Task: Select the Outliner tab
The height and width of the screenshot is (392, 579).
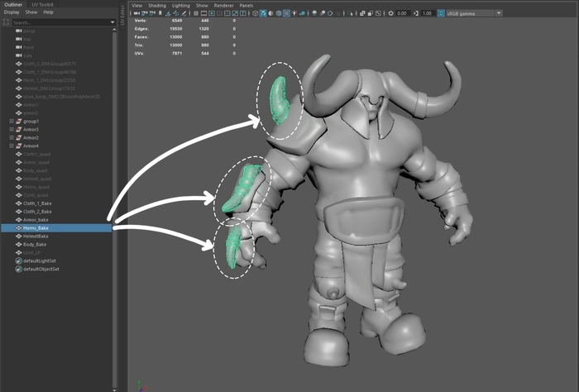Action: pos(13,5)
